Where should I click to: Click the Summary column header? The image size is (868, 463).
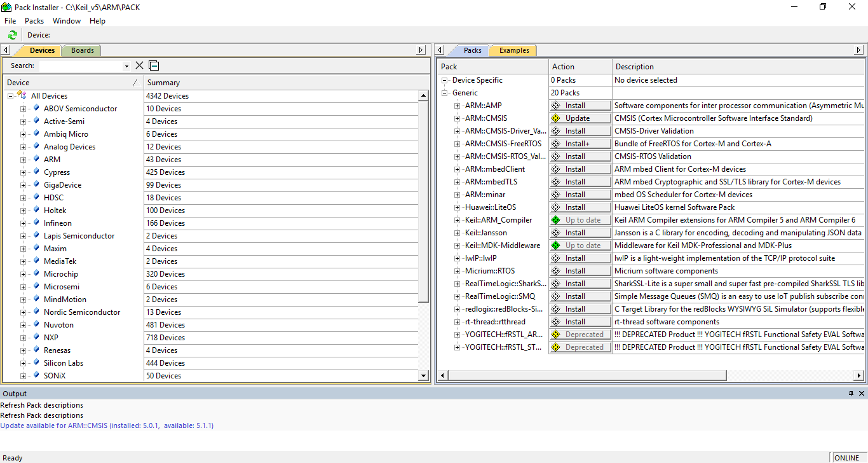tap(287, 83)
